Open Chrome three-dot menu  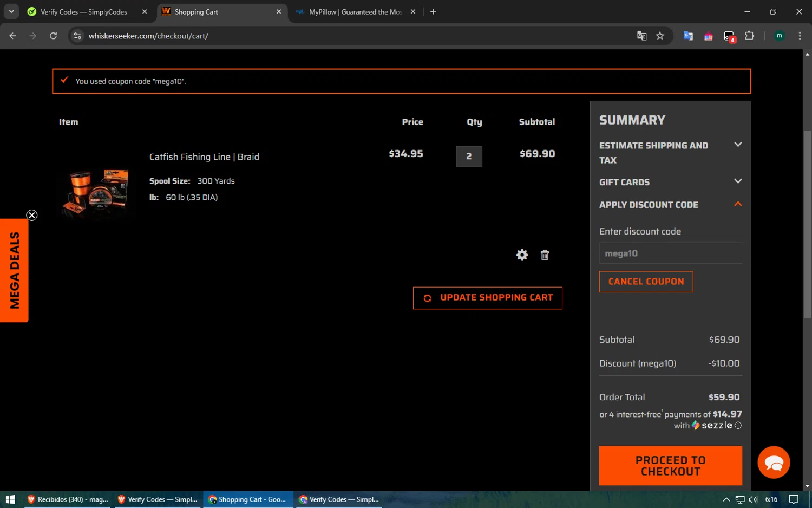click(800, 36)
